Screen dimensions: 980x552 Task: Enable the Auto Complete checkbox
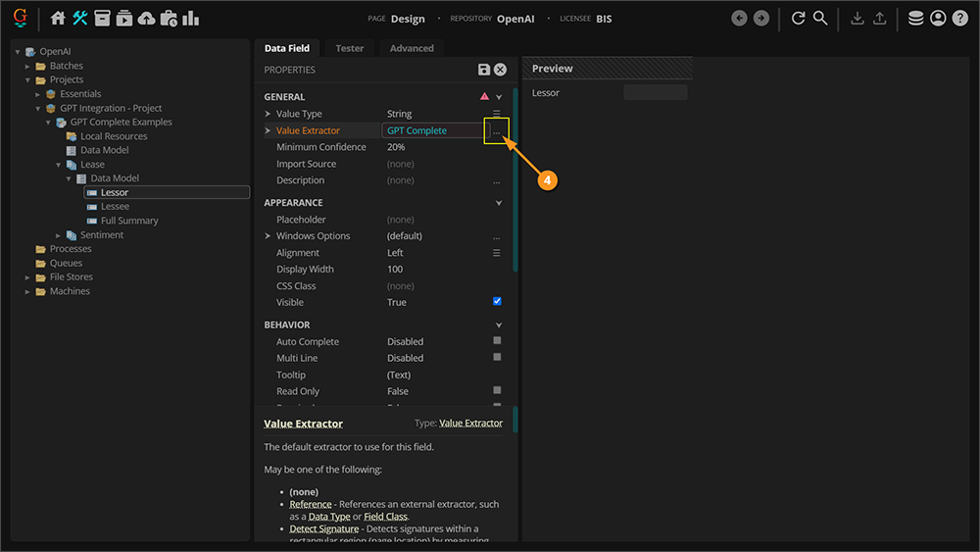tap(497, 341)
